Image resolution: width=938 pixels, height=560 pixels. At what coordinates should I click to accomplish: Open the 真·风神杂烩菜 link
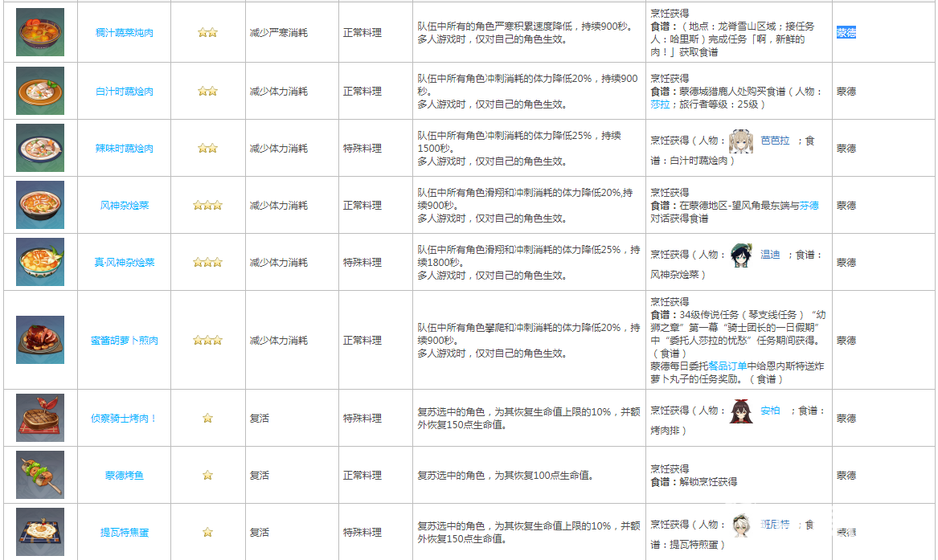pyautogui.click(x=125, y=263)
